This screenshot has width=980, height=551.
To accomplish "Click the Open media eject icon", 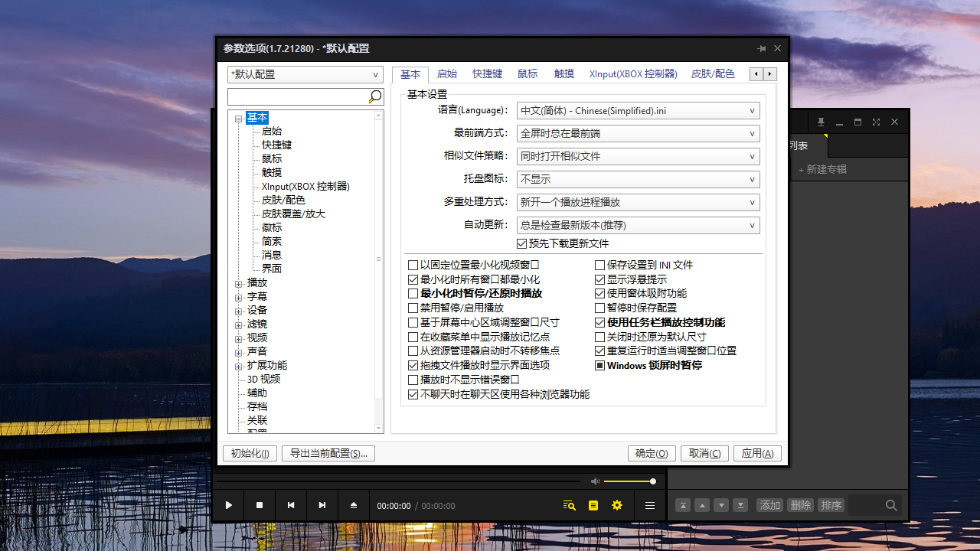I will click(354, 505).
